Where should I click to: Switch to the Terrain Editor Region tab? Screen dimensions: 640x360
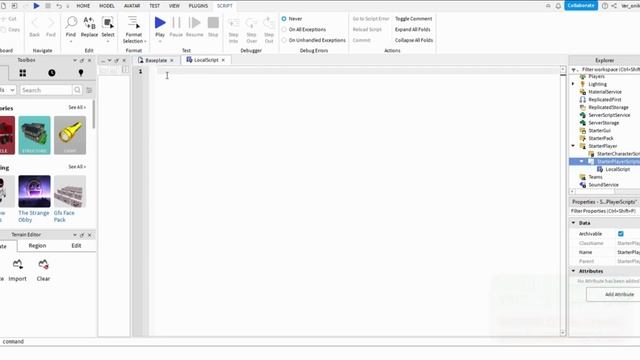point(37,246)
